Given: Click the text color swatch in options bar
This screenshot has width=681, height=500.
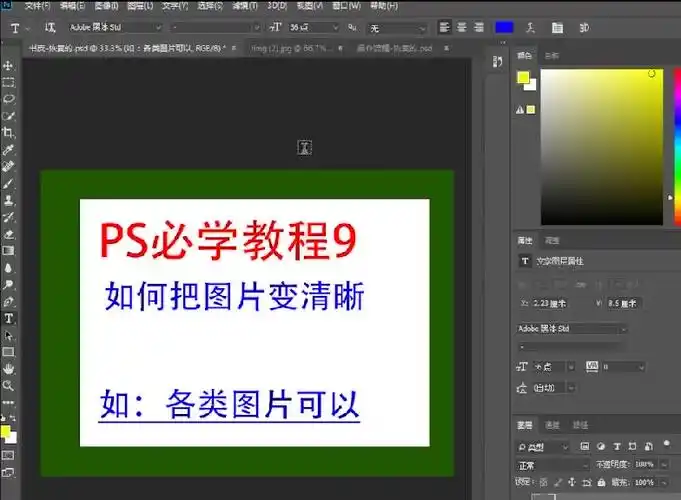Looking at the screenshot, I should tap(504, 27).
